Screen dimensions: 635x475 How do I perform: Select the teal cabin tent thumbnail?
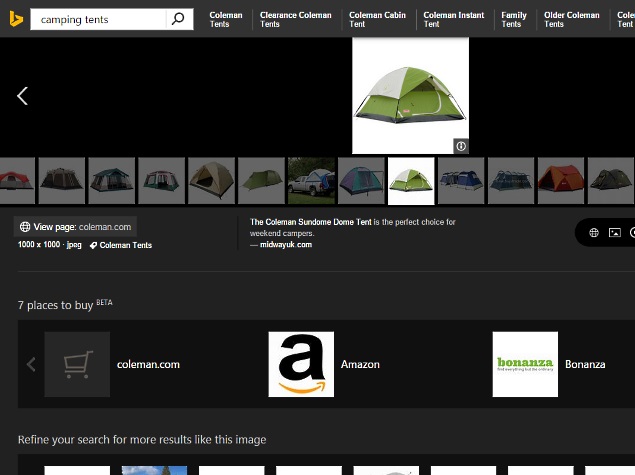pos(111,181)
